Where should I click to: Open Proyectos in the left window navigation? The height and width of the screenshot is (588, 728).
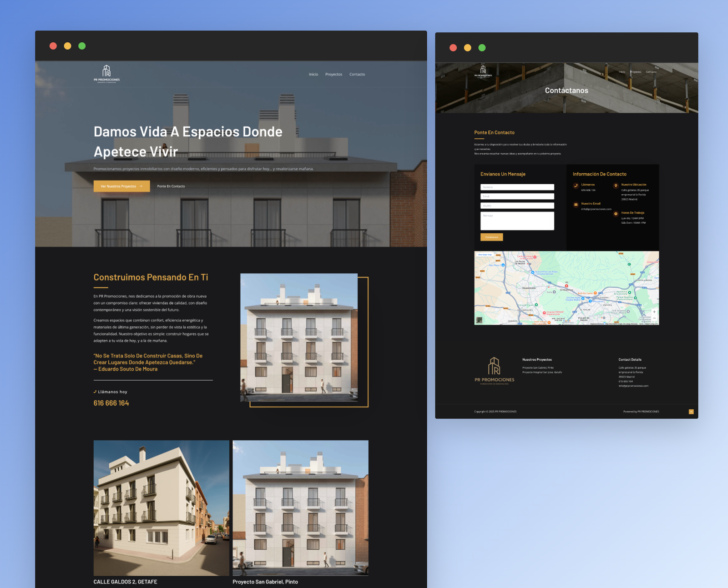pos(334,75)
